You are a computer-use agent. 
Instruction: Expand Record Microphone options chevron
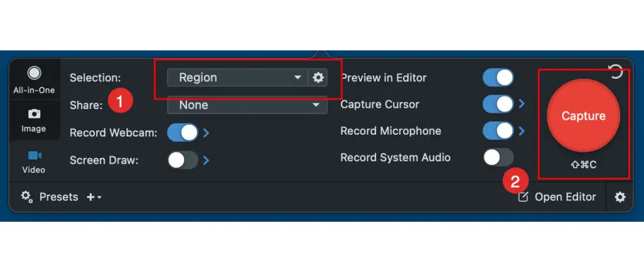pyautogui.click(x=522, y=131)
